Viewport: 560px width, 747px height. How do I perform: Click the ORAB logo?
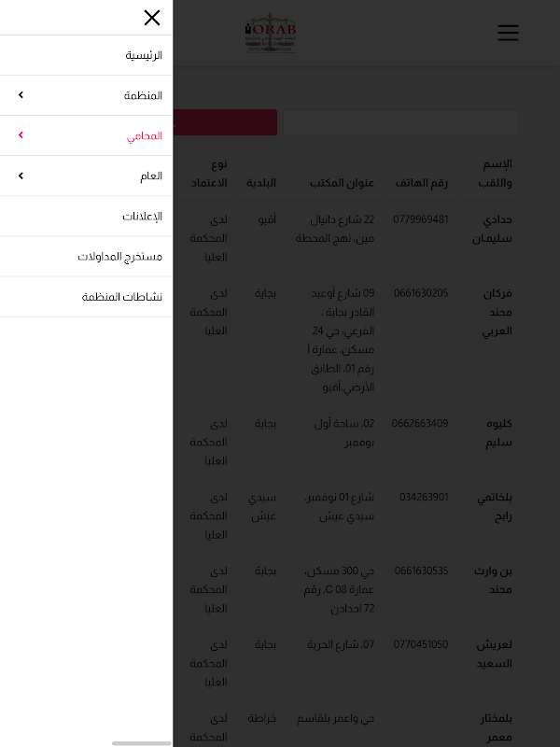tap(271, 33)
